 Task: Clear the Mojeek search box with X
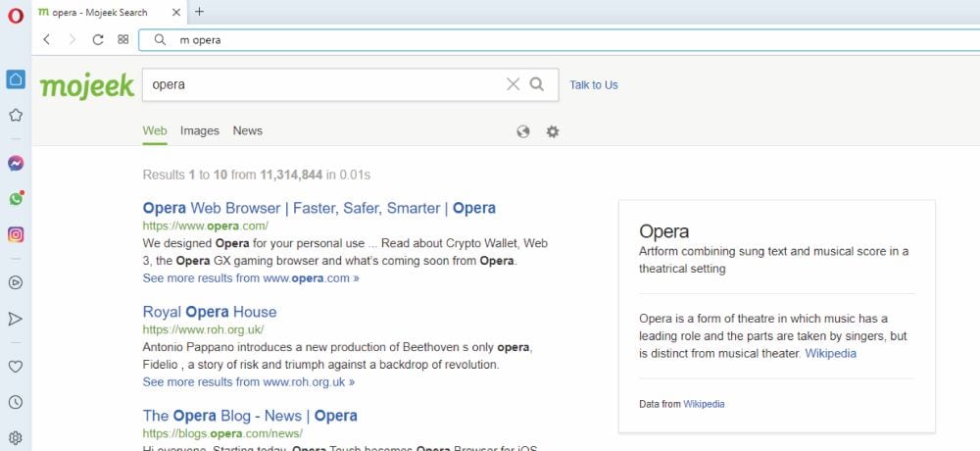pos(514,84)
